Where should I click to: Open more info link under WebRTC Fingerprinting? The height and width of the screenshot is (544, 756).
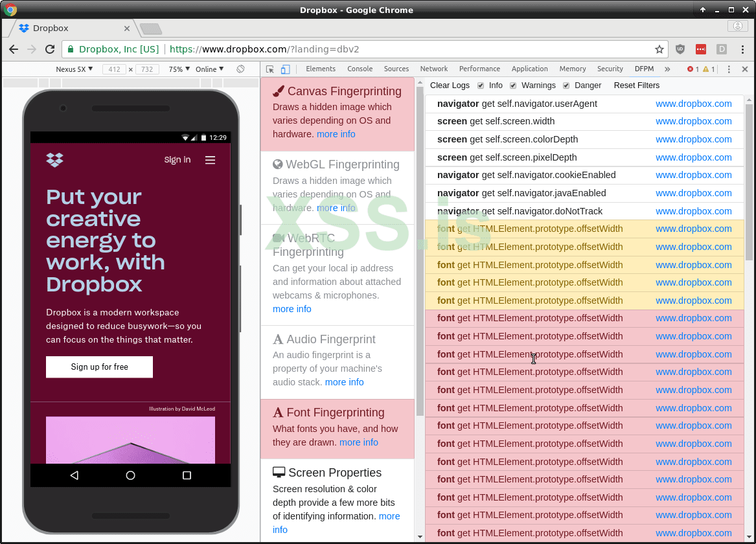(292, 309)
